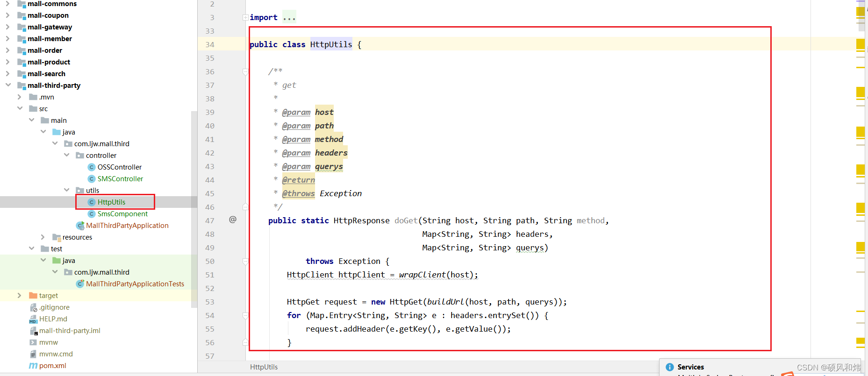Collapse the mall-third-party module

point(7,85)
